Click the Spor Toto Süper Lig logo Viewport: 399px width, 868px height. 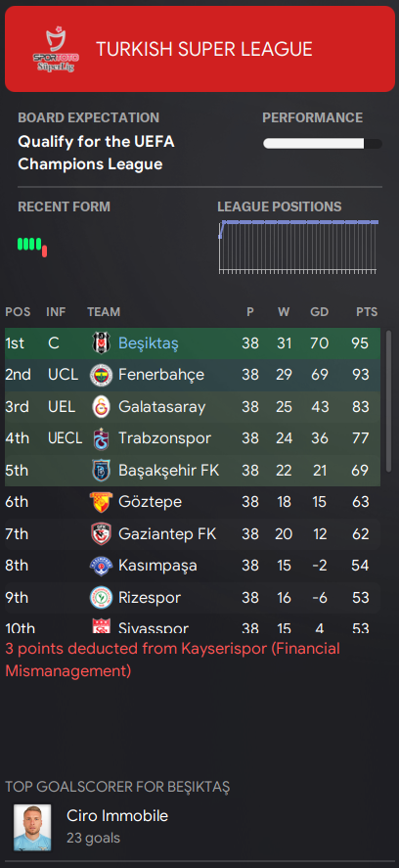point(56,50)
